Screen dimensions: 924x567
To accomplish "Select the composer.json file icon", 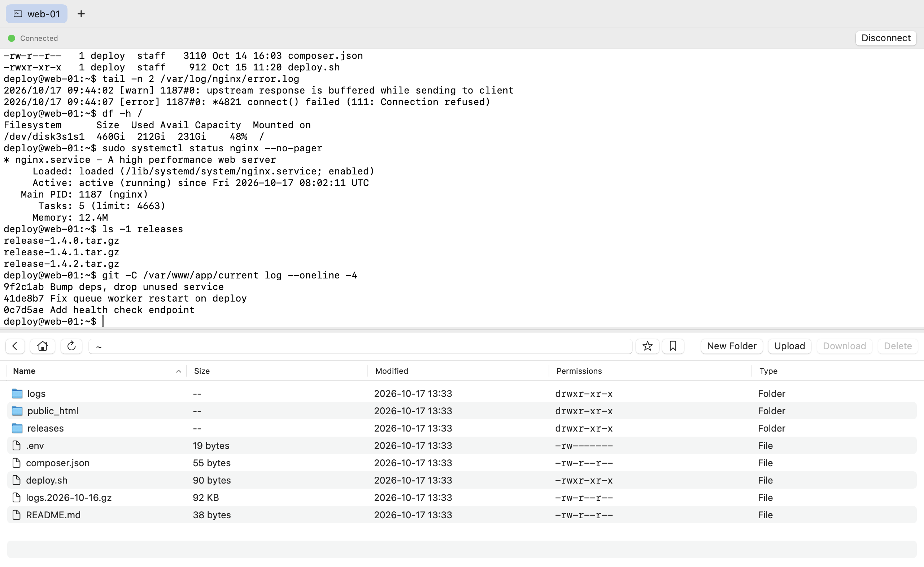I will click(17, 462).
